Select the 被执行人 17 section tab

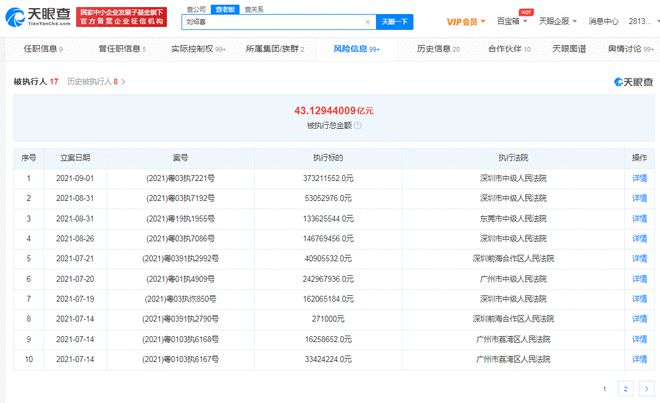click(x=36, y=81)
